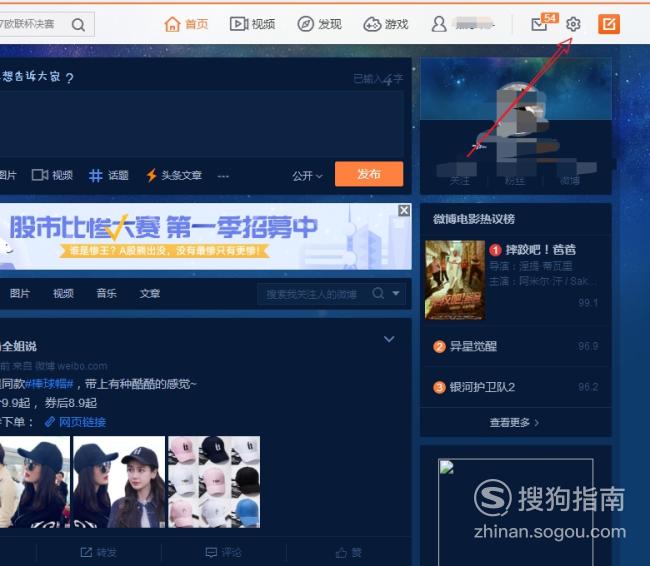
Task: Open the settings gear icon
Action: point(573,24)
